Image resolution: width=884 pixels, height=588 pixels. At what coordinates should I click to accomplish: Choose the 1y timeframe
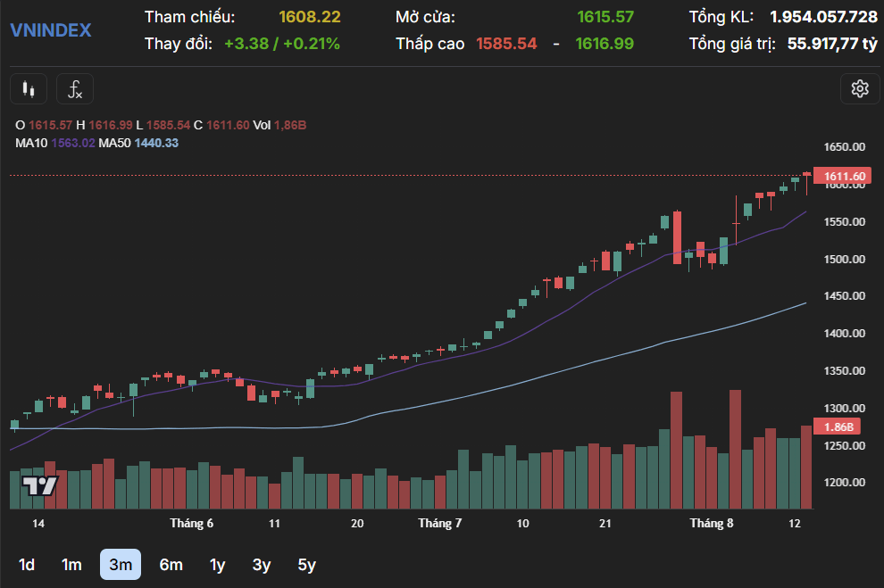pos(218,564)
